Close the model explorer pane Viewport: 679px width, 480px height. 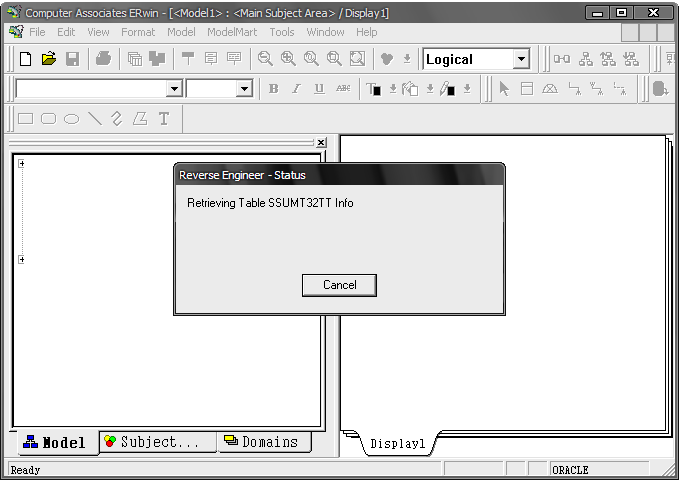tap(321, 143)
